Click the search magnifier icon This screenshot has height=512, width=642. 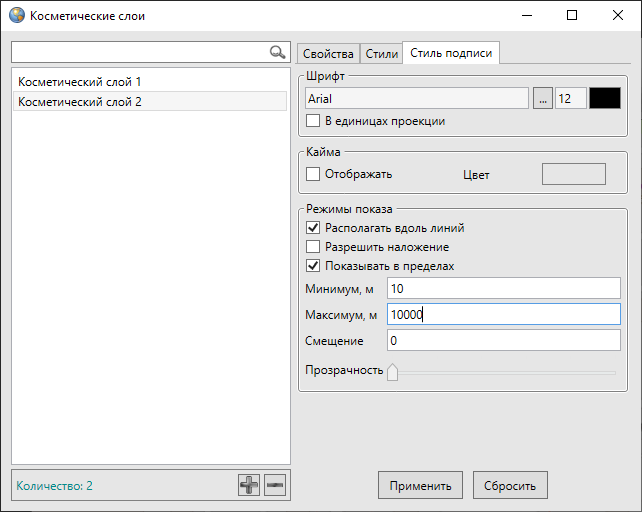pyautogui.click(x=277, y=52)
